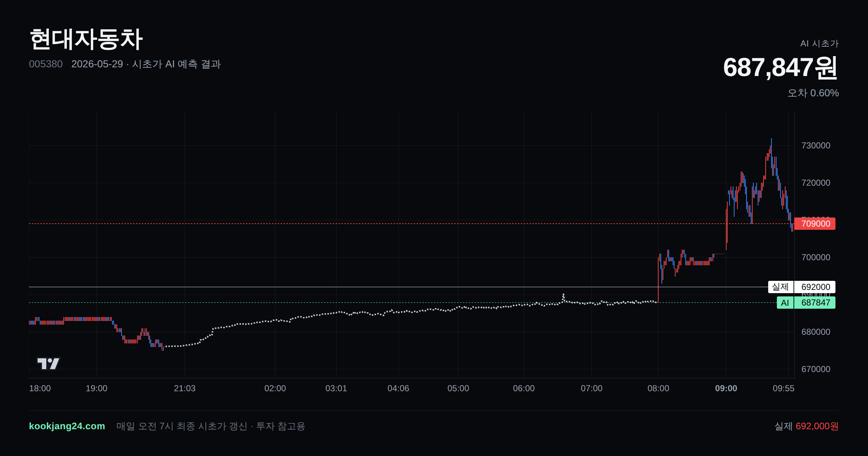Click the date text 2026-05-29
The height and width of the screenshot is (456, 868).
coord(97,64)
